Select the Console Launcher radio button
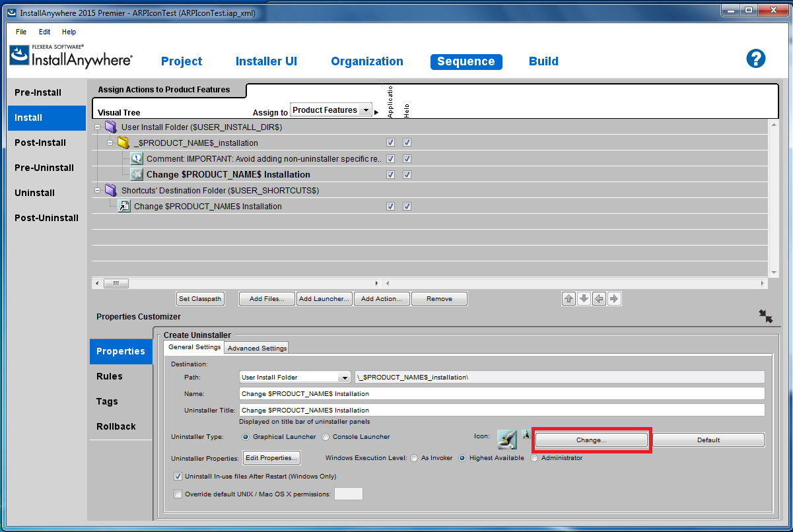 click(x=326, y=437)
